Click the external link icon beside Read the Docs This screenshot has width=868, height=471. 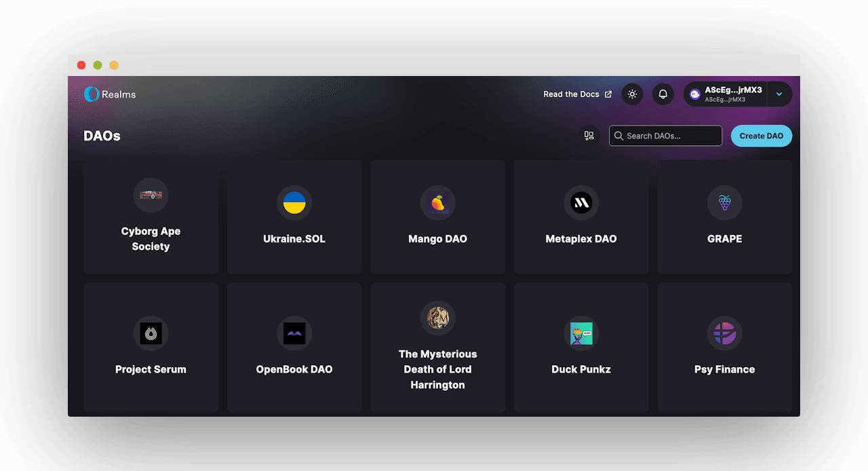[x=607, y=94]
